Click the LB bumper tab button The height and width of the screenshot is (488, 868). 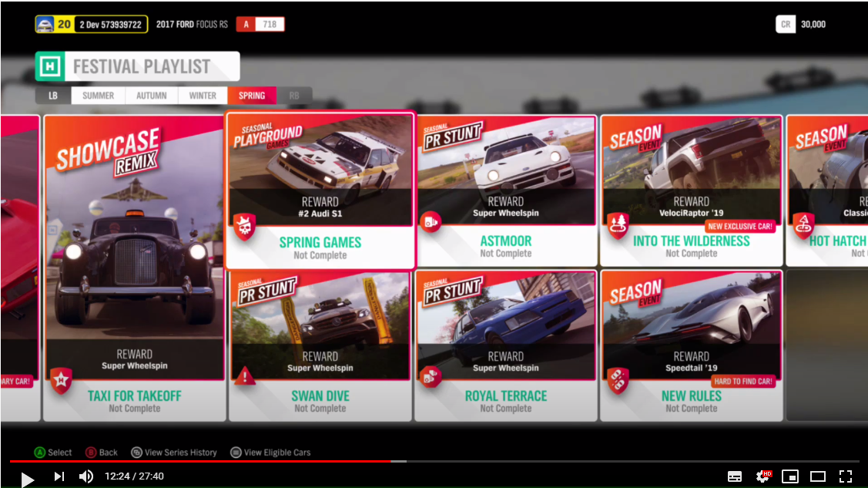[53, 96]
